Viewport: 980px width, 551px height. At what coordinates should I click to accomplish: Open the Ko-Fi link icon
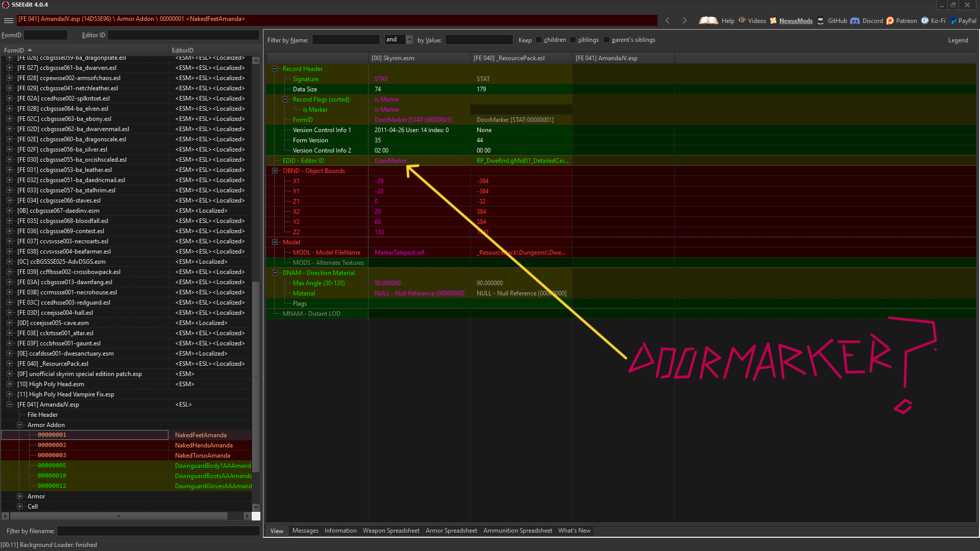[925, 21]
